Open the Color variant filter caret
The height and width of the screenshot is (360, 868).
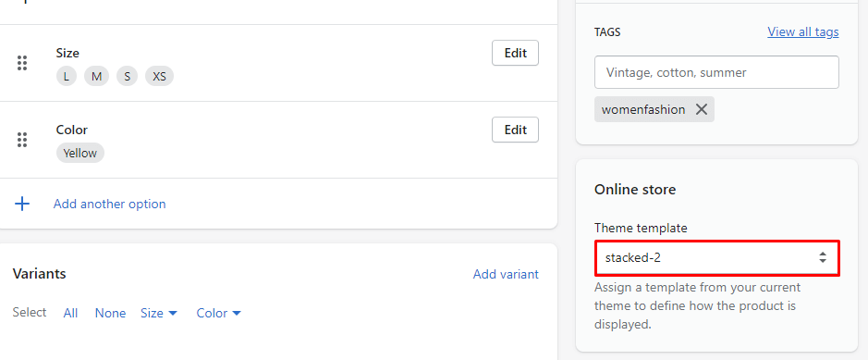[x=237, y=314]
